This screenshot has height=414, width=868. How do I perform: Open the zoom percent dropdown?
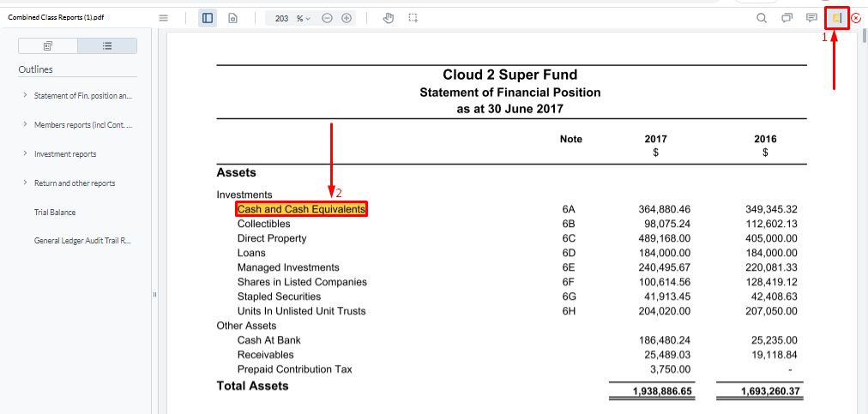tap(303, 18)
